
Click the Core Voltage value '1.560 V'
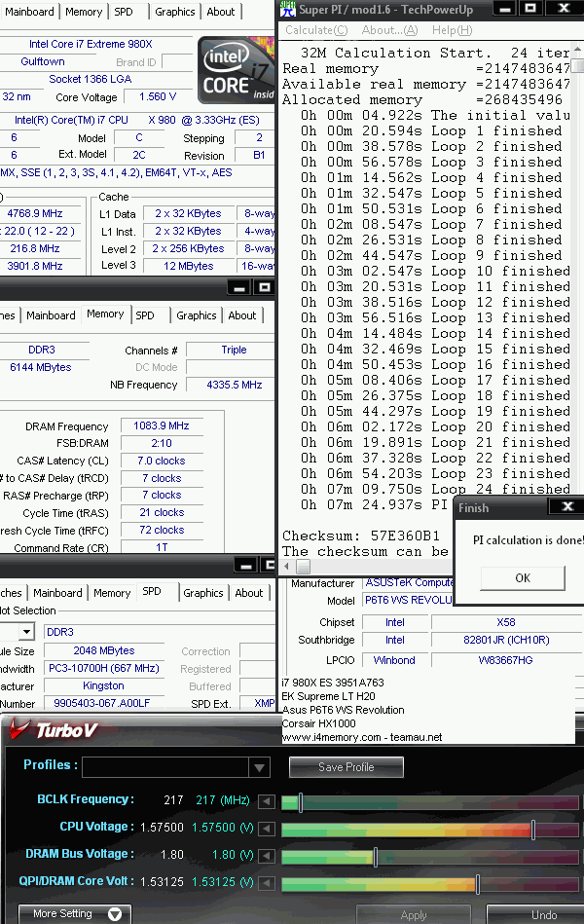(x=158, y=96)
